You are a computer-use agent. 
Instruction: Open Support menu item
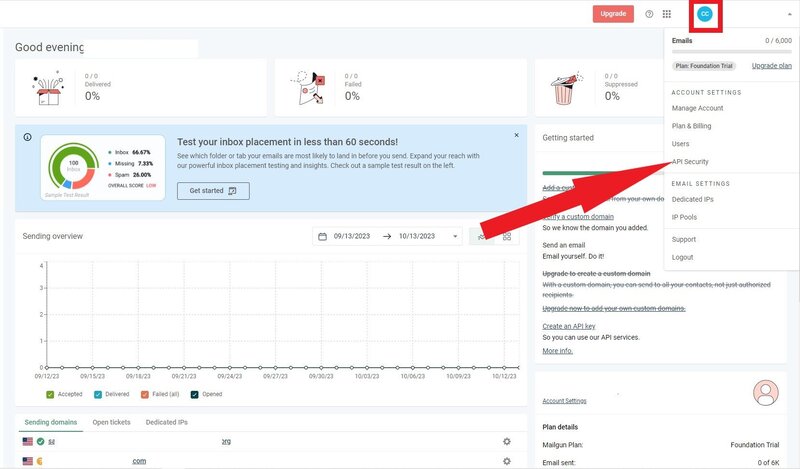[x=684, y=239]
